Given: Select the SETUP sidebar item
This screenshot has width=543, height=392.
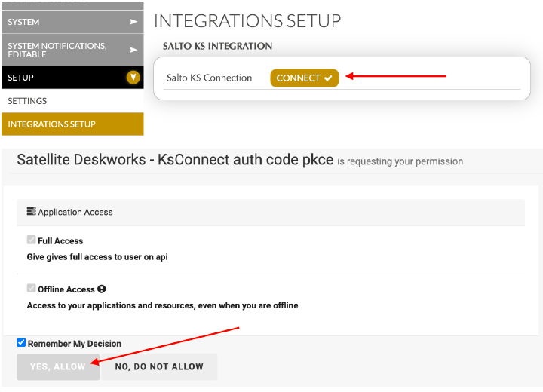Looking at the screenshot, I should point(72,78).
